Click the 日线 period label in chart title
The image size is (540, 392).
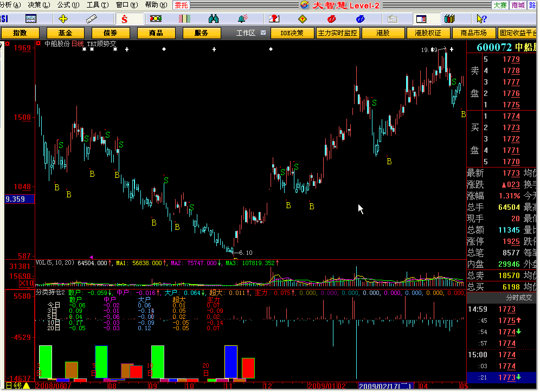(x=78, y=44)
